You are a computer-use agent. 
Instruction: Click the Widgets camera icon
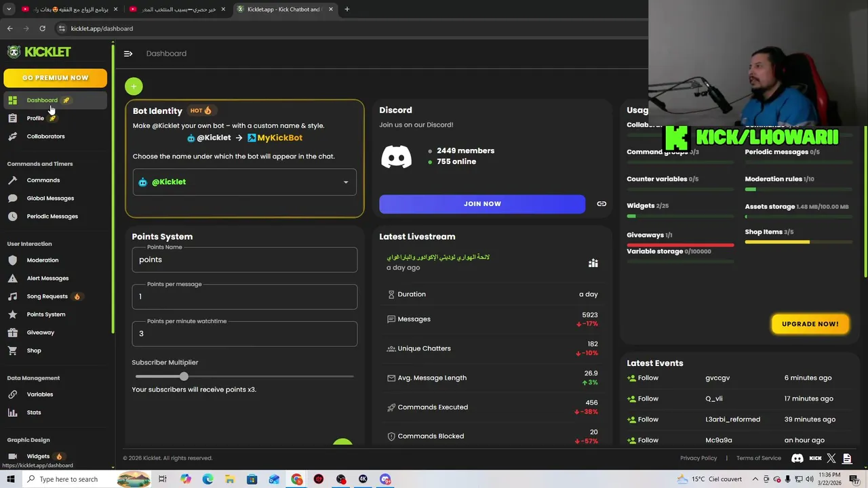12,456
